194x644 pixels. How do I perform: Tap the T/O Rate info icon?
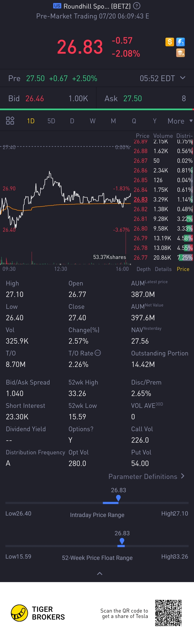(x=98, y=353)
